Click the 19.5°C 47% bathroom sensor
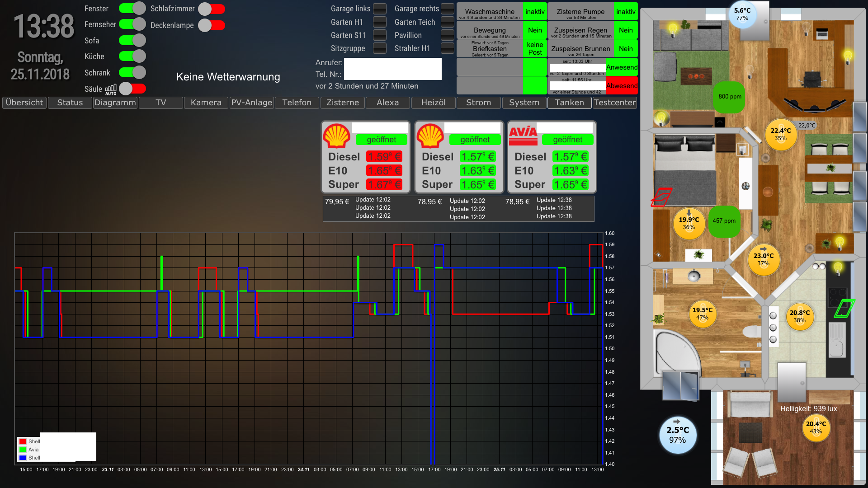The width and height of the screenshot is (868, 488). click(x=703, y=314)
